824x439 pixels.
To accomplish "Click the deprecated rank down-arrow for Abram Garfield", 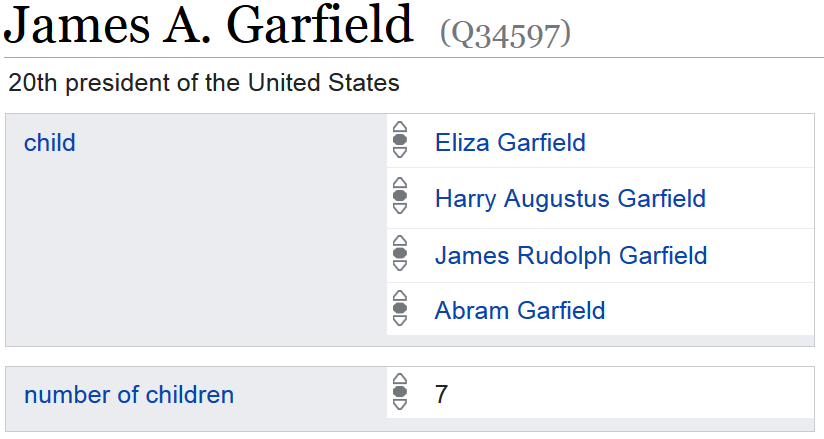I will [400, 321].
